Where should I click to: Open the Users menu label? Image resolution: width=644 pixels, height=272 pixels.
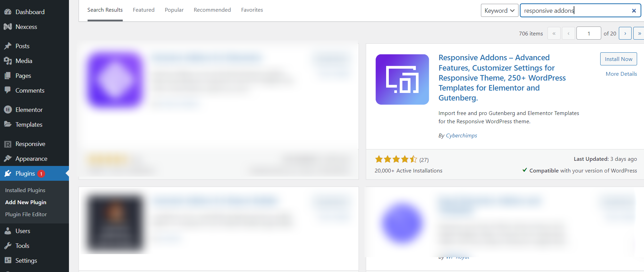[x=23, y=231]
